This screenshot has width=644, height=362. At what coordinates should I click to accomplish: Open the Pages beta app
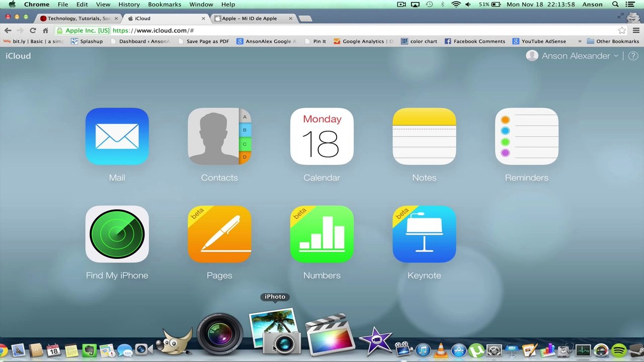pyautogui.click(x=219, y=234)
